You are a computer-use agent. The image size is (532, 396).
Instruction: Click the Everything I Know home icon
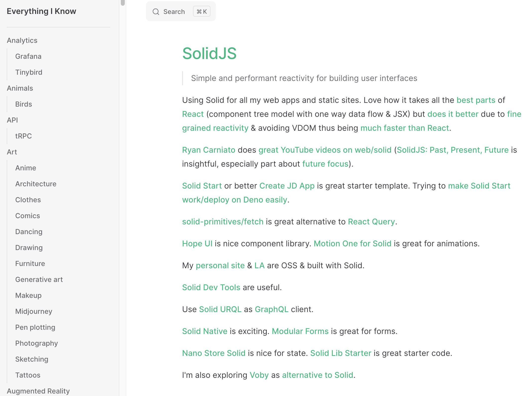point(42,11)
